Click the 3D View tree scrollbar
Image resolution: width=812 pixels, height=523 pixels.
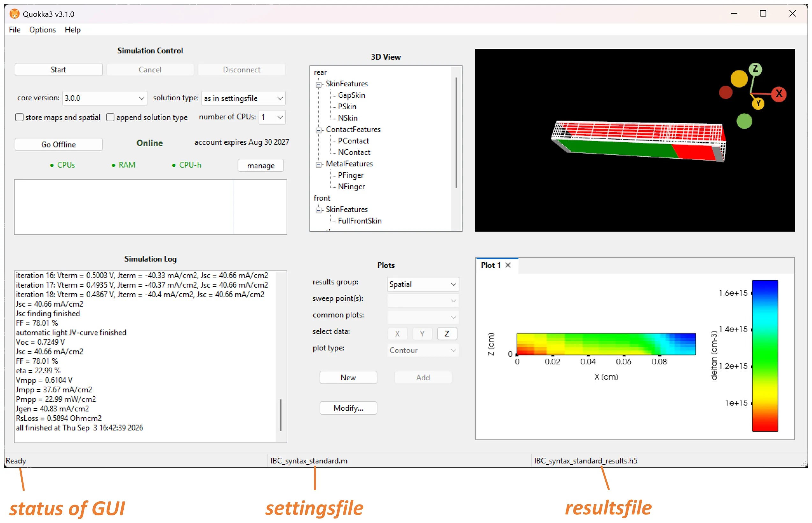point(456,133)
